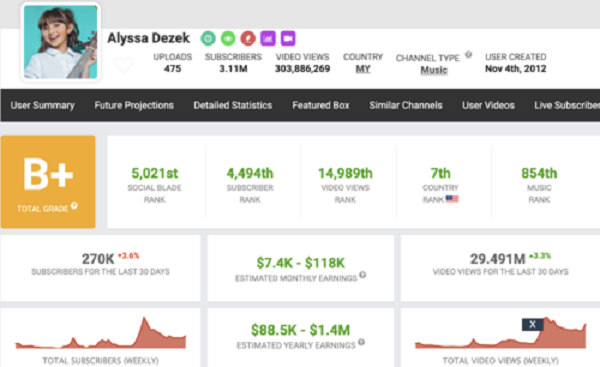Follow the Music channel type link
Screen dimensions: 600x367
click(434, 70)
